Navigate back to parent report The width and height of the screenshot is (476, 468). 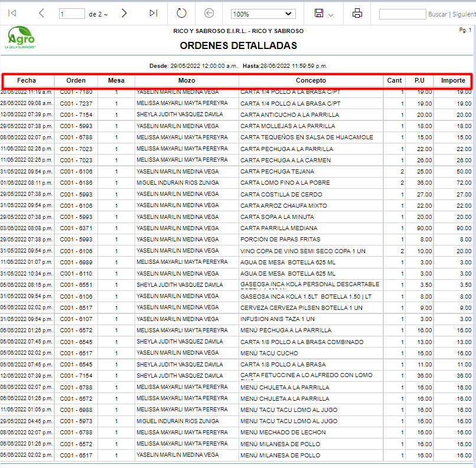[x=209, y=13]
